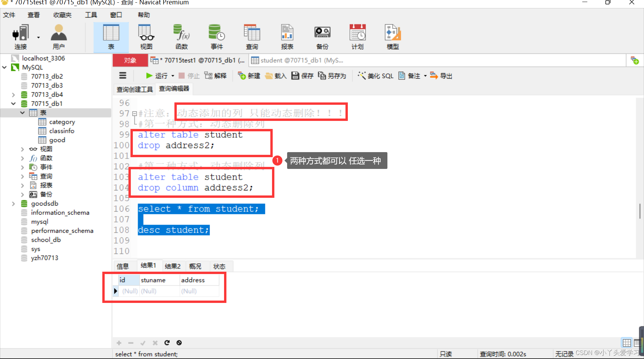Click the 载入 (Load) button
This screenshot has width=644, height=359.
pyautogui.click(x=276, y=76)
